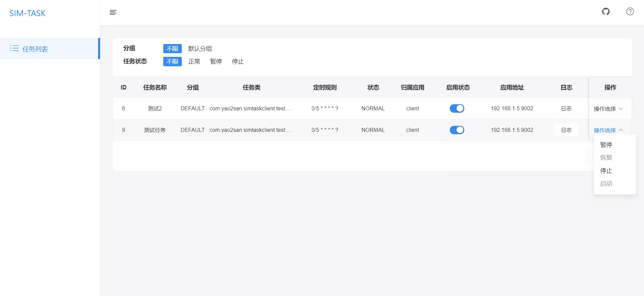644x296 pixels.
Task: Toggle enable switch for task 测试2
Action: click(457, 108)
